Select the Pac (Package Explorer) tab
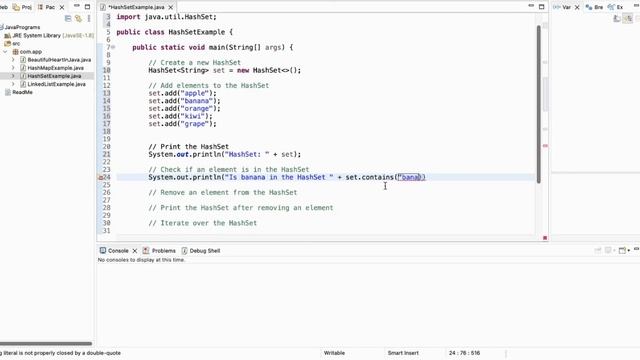This screenshot has height=360, width=640. (x=47, y=7)
